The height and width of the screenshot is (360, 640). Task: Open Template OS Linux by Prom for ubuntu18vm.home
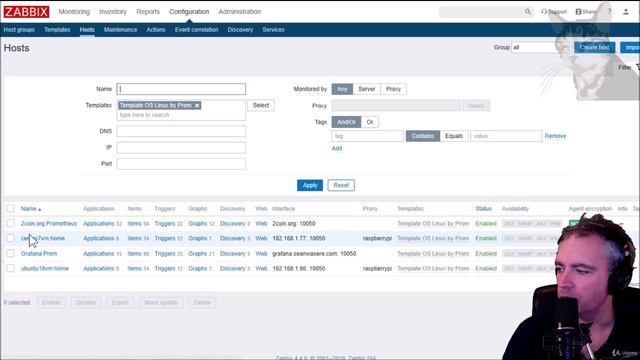(x=433, y=269)
